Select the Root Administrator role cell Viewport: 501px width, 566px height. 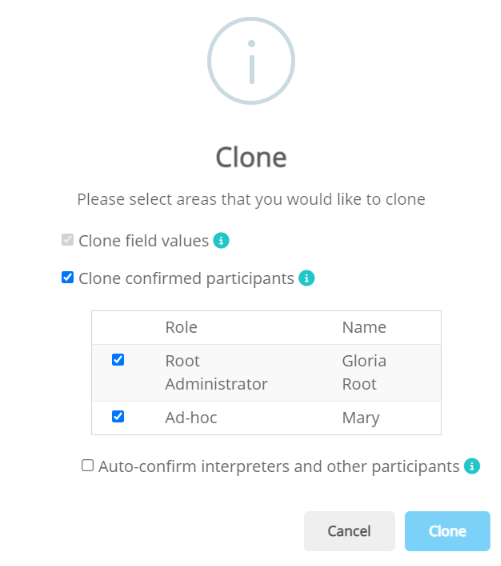[216, 372]
